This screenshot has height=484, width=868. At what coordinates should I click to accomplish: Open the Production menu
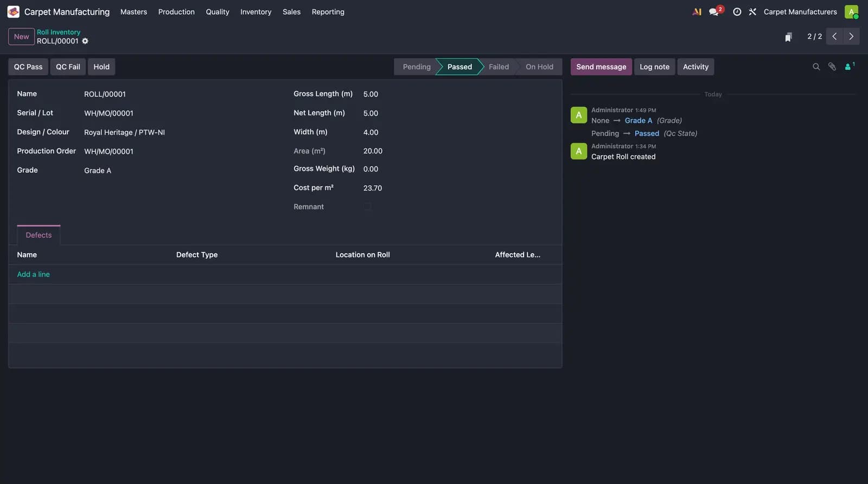176,12
